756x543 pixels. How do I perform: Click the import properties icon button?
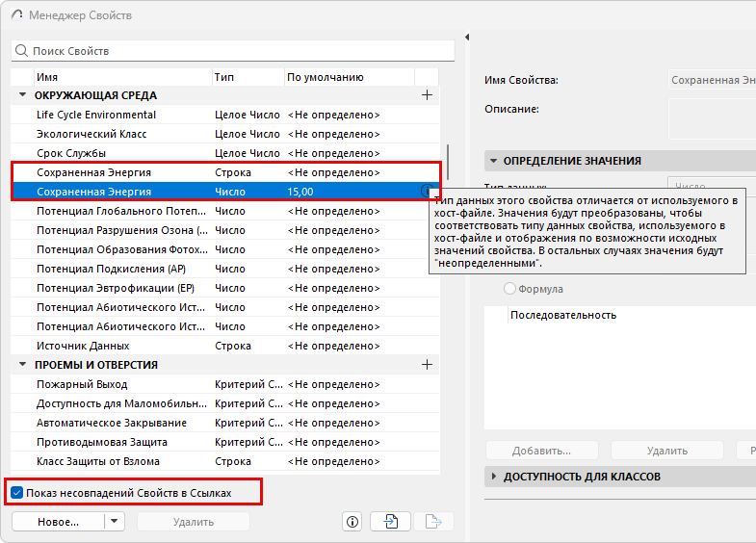pyautogui.click(x=391, y=522)
